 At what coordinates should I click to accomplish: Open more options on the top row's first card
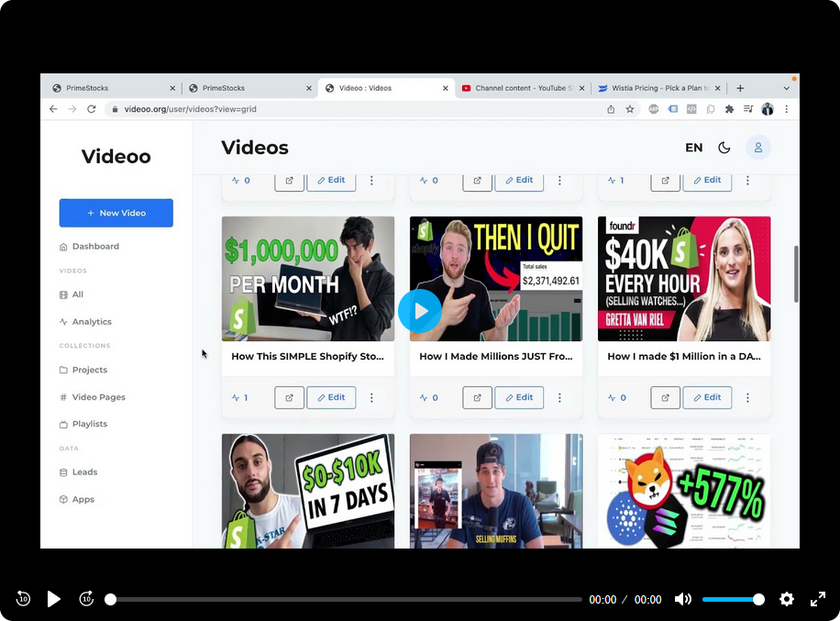pos(371,181)
